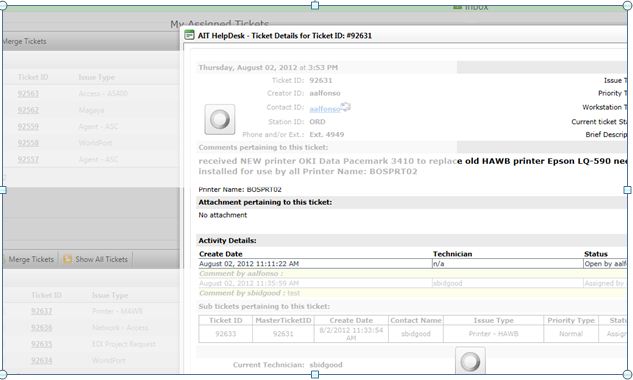The image size is (633, 380).
Task: Click the refresh icon beside the aalfonso contact link
Action: [x=346, y=107]
